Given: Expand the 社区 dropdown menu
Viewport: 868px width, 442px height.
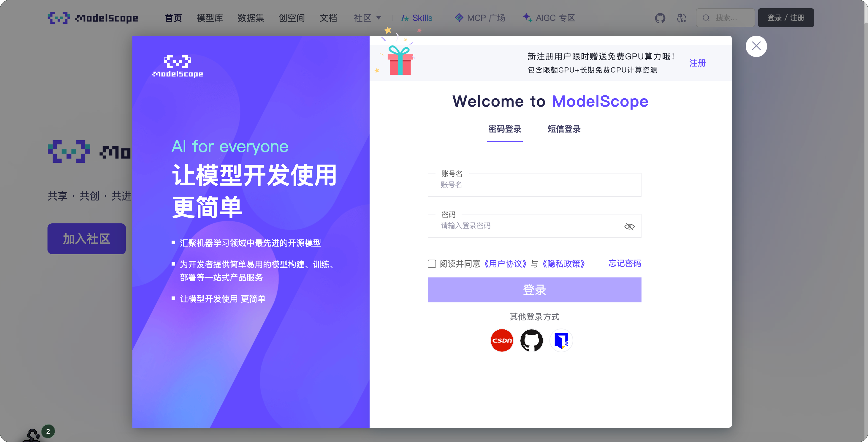Looking at the screenshot, I should tap(367, 18).
